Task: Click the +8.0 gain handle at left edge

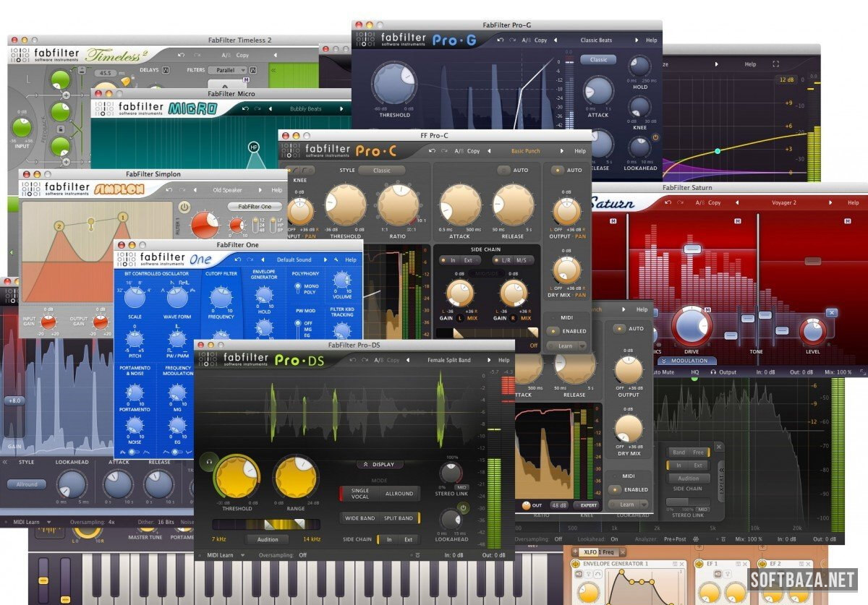Action: (13, 400)
